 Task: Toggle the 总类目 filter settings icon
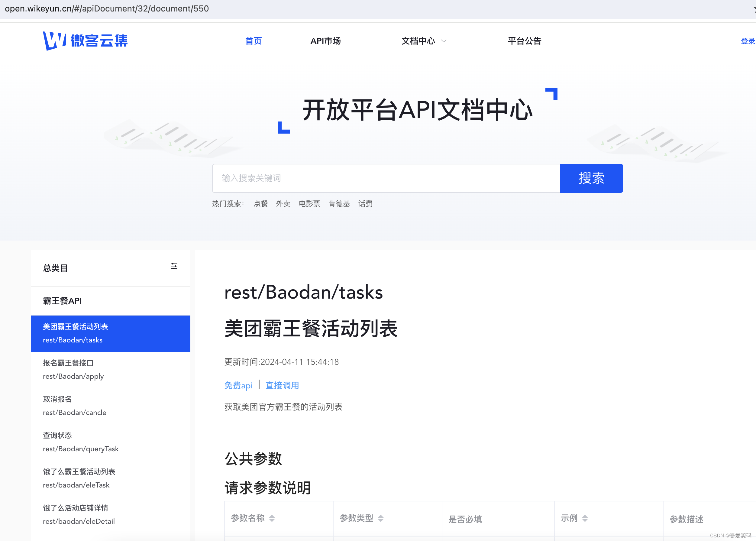(x=174, y=266)
